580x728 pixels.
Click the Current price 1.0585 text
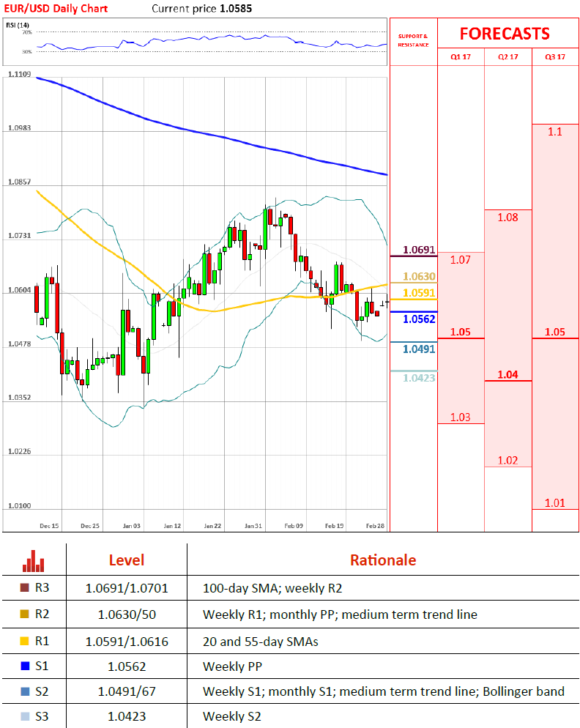coord(202,8)
